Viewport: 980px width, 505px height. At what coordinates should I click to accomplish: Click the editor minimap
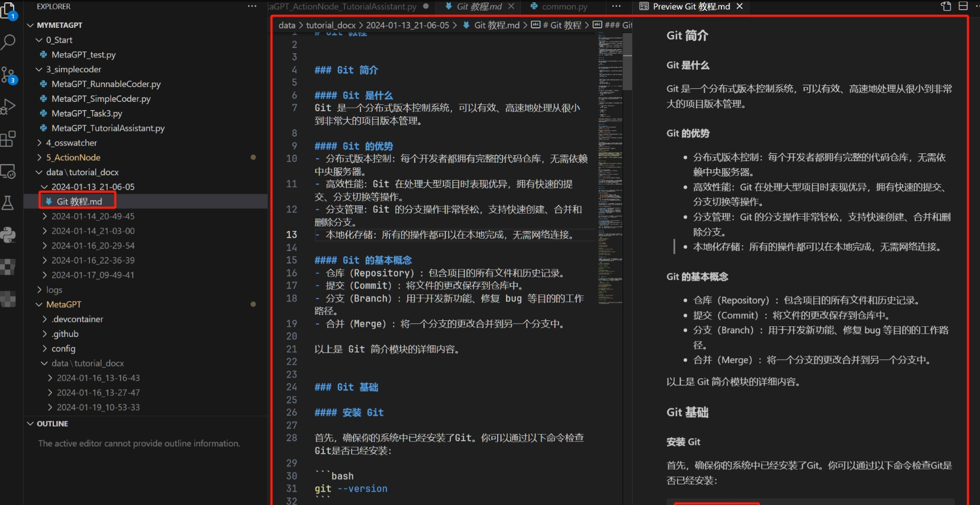tap(609, 169)
